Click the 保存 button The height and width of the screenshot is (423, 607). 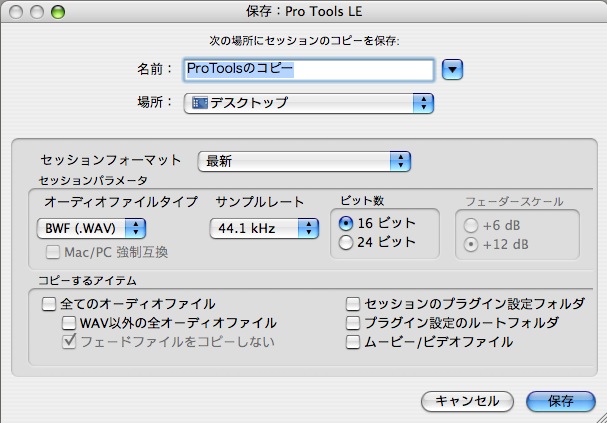pos(561,401)
